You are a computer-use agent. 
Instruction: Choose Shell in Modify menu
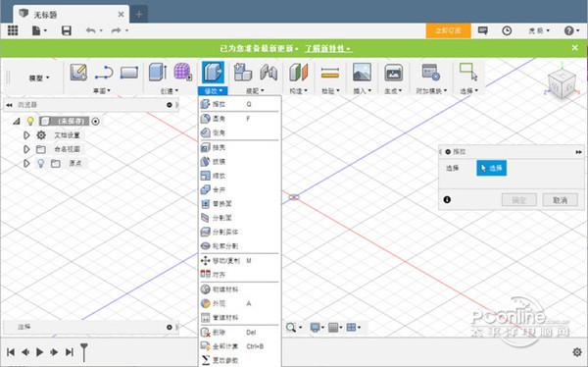pyautogui.click(x=240, y=147)
